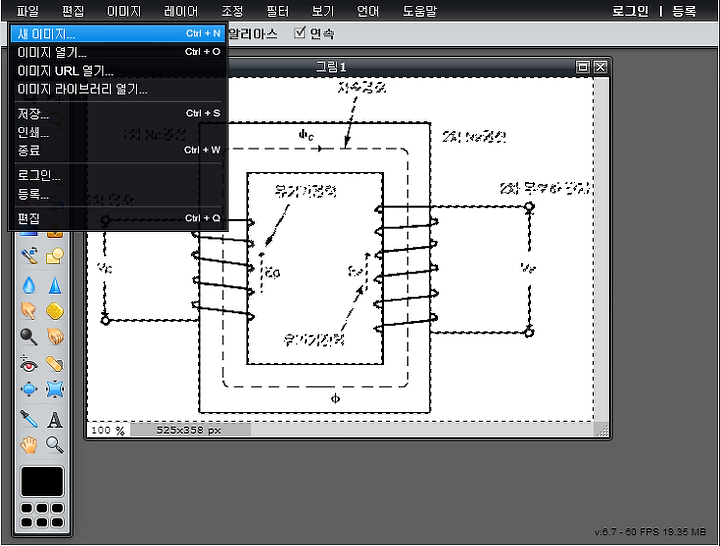This screenshot has height=546, width=720.
Task: Select the Pinch tool
Action: click(x=55, y=389)
